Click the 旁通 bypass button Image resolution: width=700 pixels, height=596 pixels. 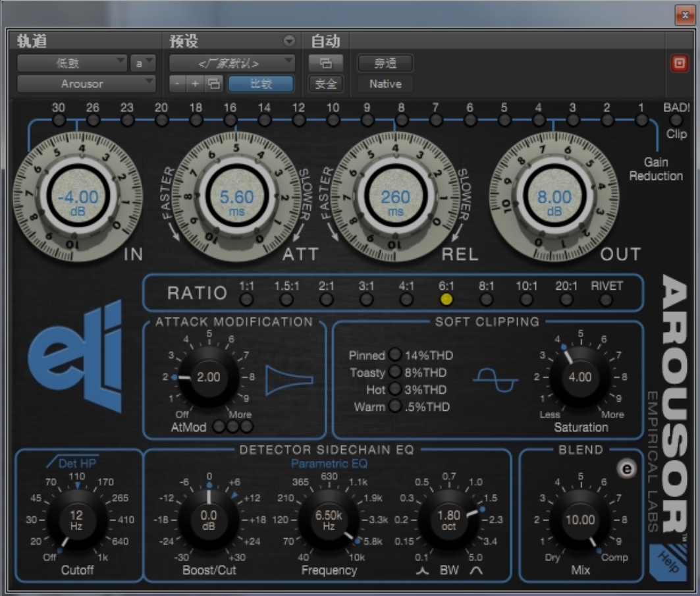385,63
